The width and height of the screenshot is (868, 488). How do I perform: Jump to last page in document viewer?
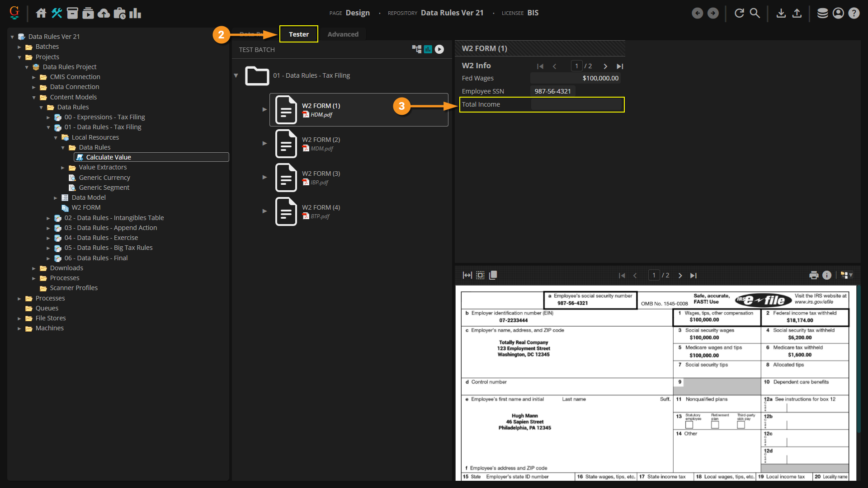pyautogui.click(x=693, y=276)
